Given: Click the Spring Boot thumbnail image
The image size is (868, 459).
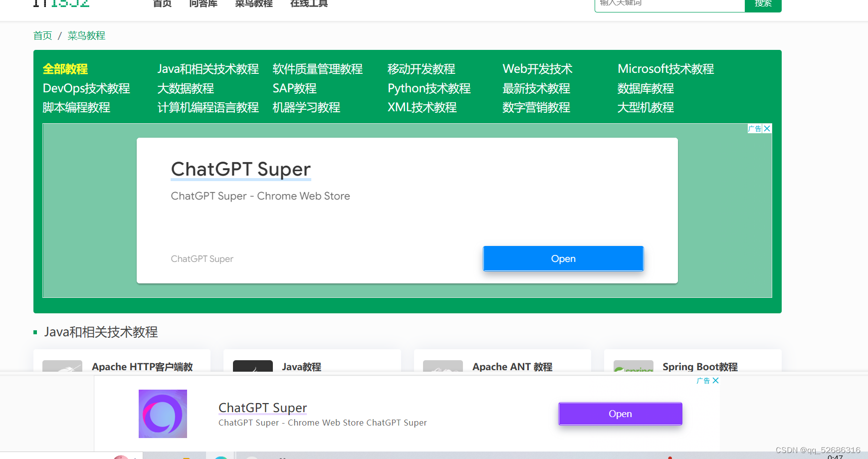Looking at the screenshot, I should tap(634, 366).
